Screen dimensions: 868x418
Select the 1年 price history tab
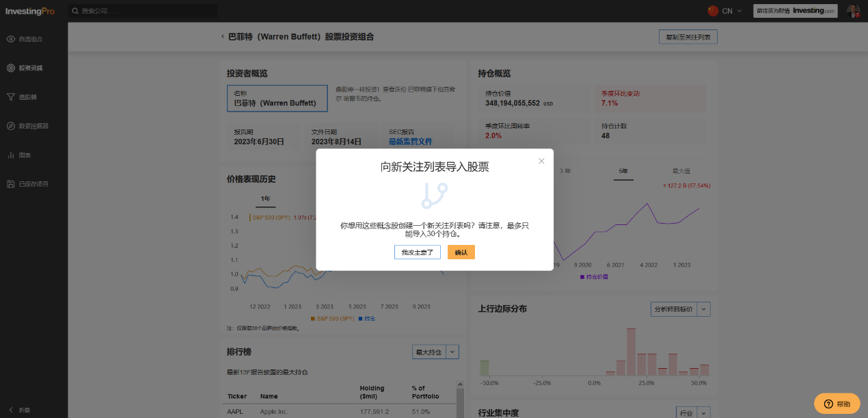pos(266,199)
